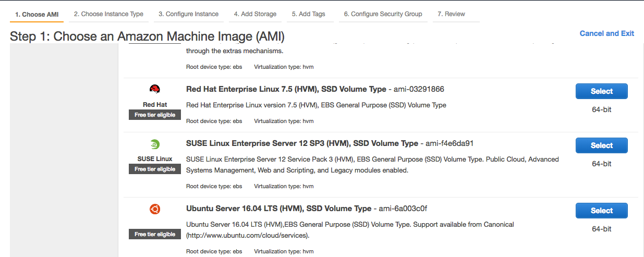Select the SUSE Linux Enterprise Server AMI
Screen dimensions: 644x257
click(x=602, y=145)
